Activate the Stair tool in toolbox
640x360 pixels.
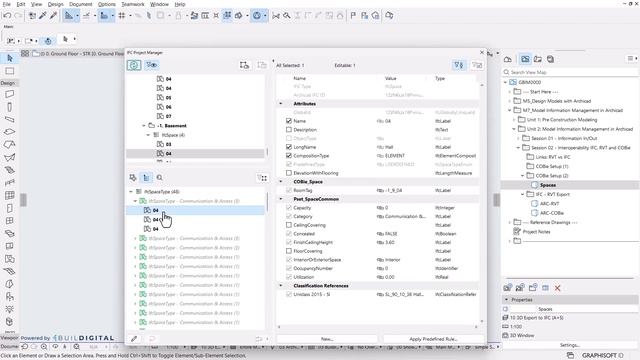9,170
